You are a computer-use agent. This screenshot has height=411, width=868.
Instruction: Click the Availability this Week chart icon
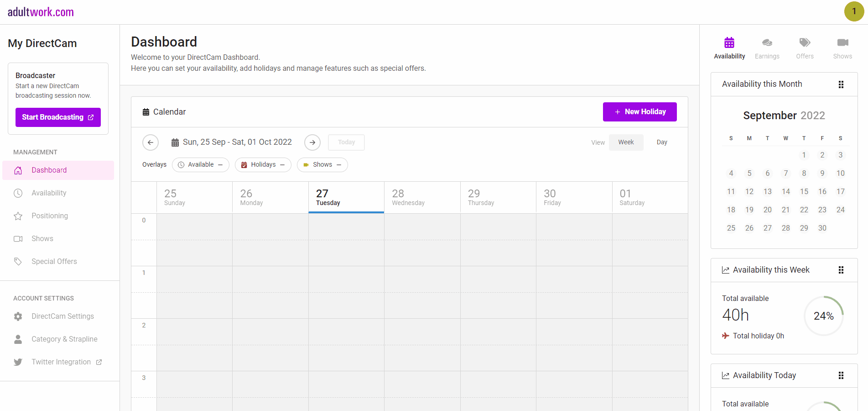726,270
